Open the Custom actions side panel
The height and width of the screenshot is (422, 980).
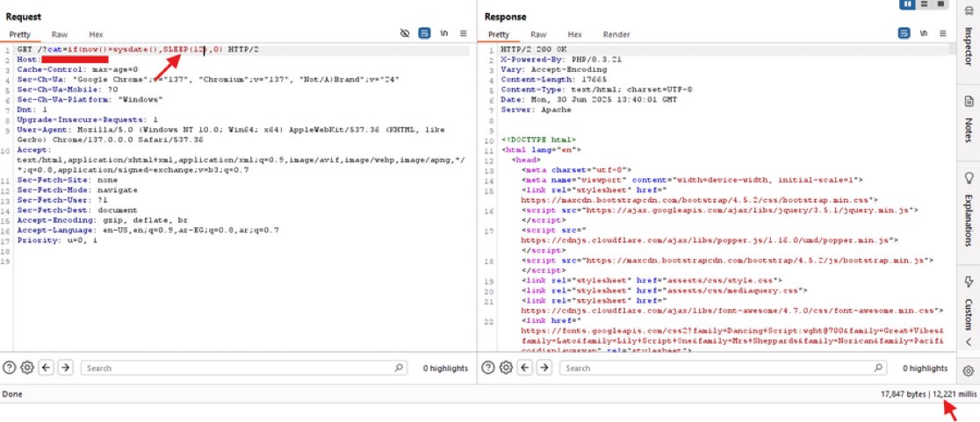pyautogui.click(x=968, y=301)
